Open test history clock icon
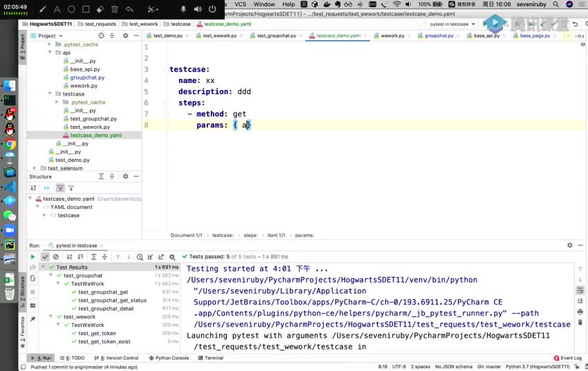 click(x=140, y=257)
